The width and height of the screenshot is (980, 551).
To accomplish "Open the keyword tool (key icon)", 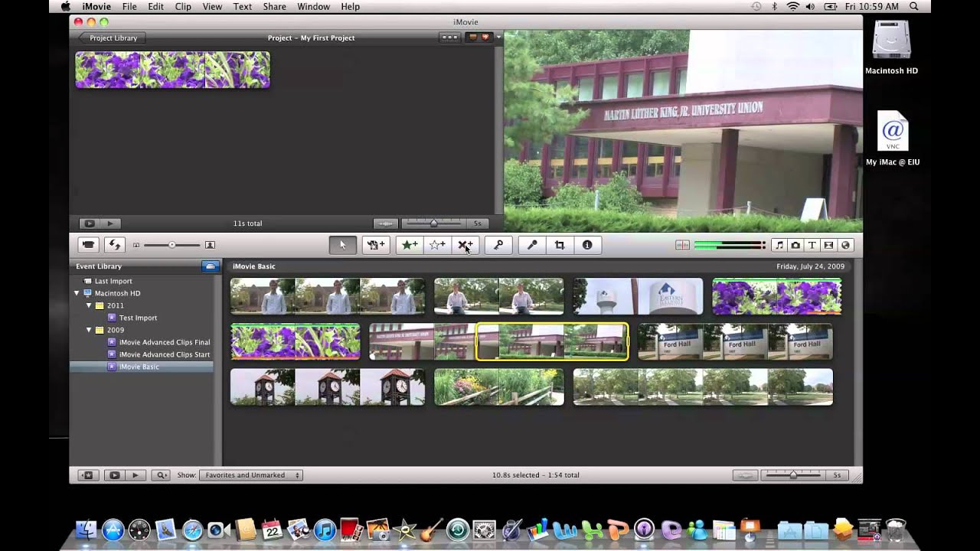I will click(x=498, y=245).
